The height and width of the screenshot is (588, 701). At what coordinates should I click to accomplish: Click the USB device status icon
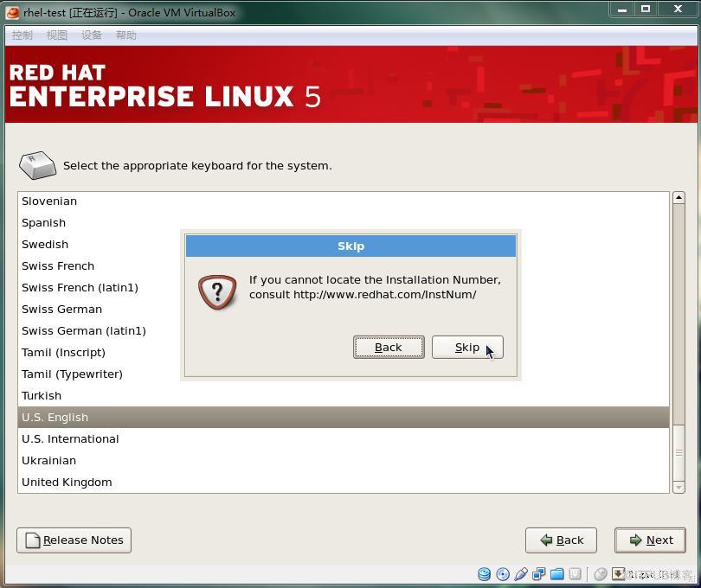(521, 574)
